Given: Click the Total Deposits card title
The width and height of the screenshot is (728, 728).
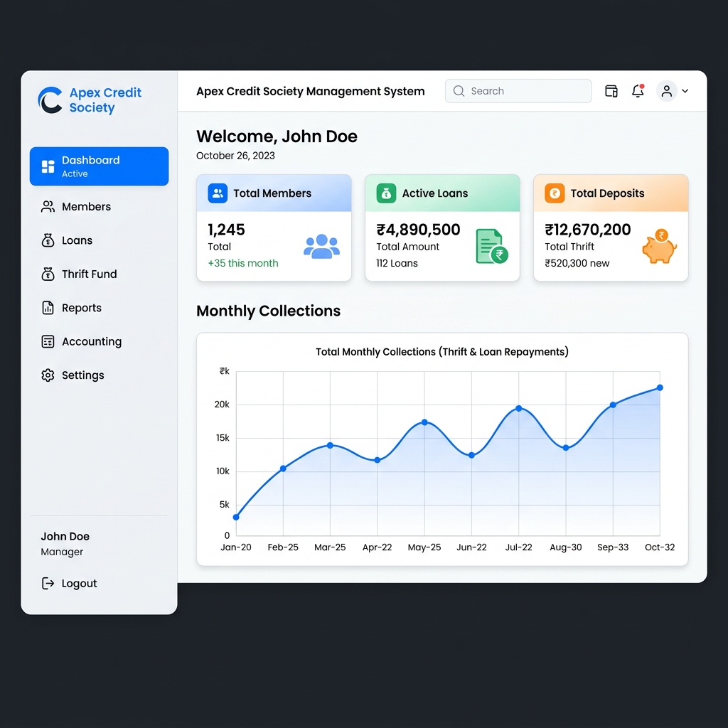Looking at the screenshot, I should (x=607, y=193).
